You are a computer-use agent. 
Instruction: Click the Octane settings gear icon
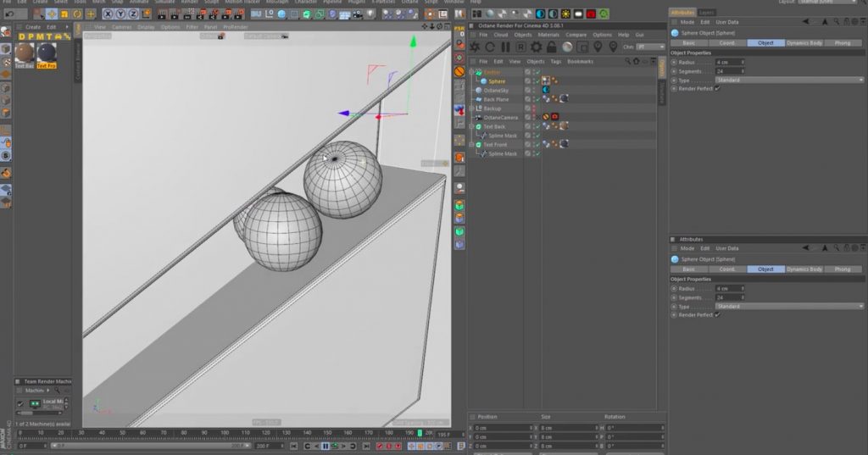536,47
